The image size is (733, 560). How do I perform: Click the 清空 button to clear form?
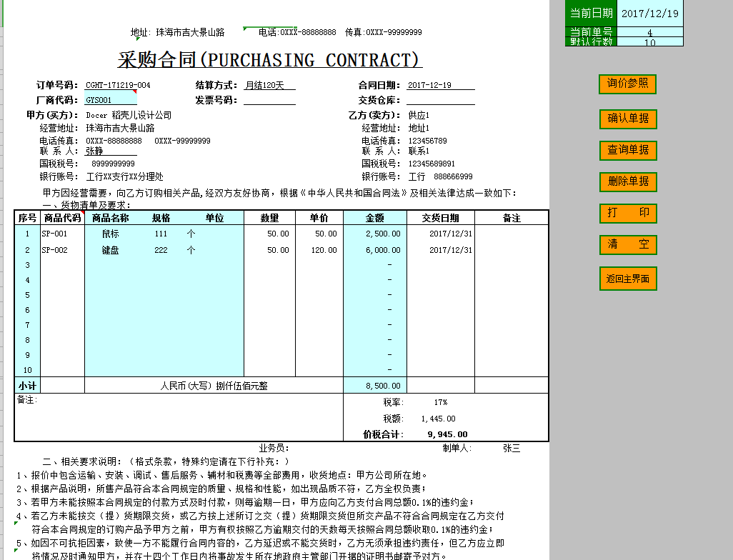click(627, 244)
